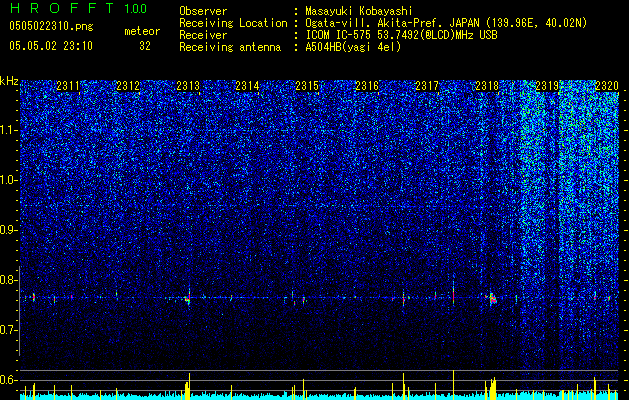Click the 0.8 kHz axis label
This screenshot has width=629, height=400.
[8, 280]
